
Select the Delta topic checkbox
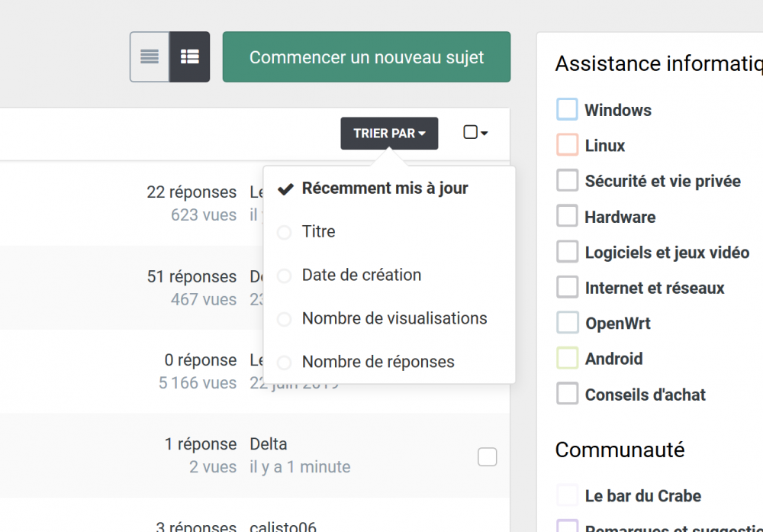click(487, 456)
